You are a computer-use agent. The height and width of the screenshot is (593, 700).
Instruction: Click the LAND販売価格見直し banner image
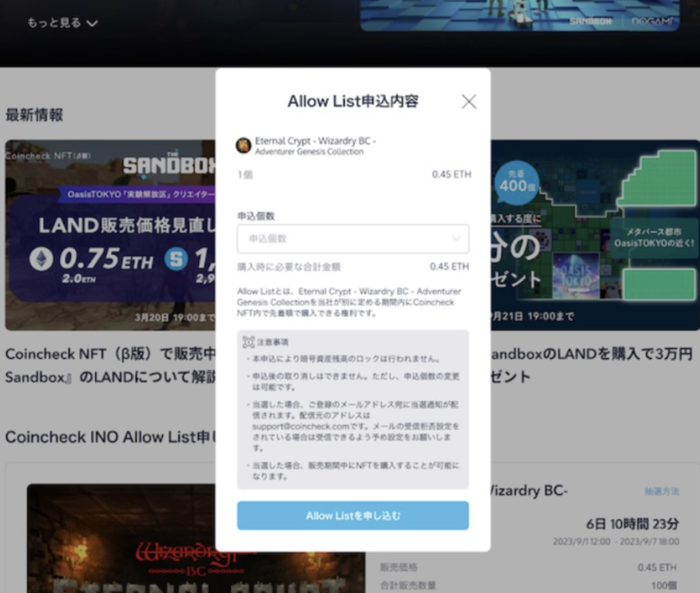tap(103, 235)
